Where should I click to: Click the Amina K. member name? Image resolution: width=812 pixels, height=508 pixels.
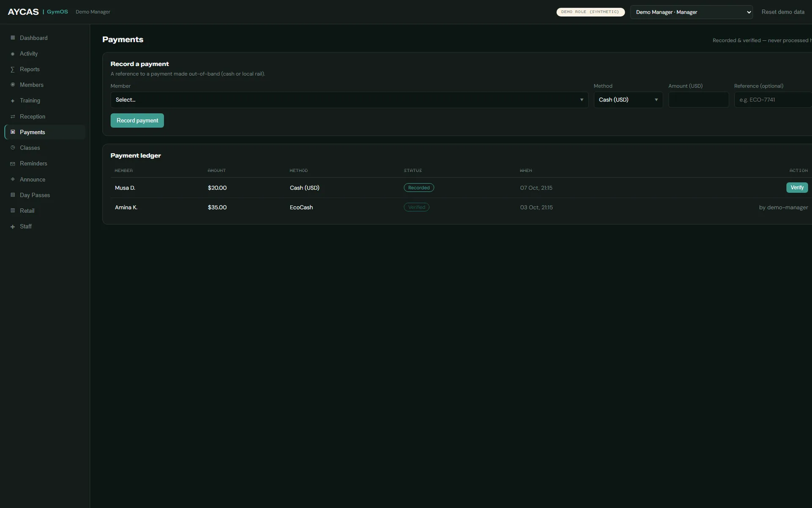[x=126, y=207]
